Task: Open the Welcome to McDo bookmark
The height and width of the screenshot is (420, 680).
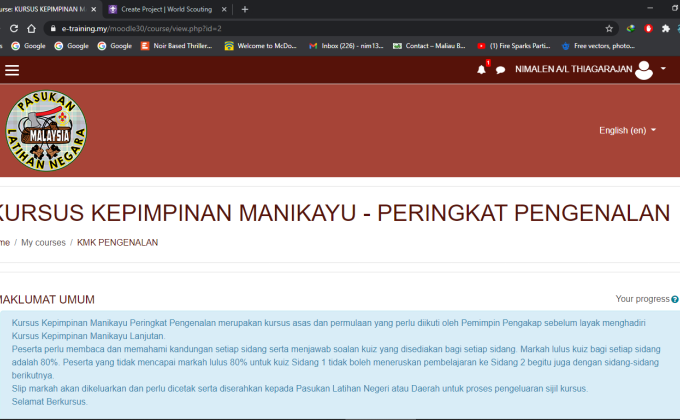Action: pyautogui.click(x=261, y=46)
